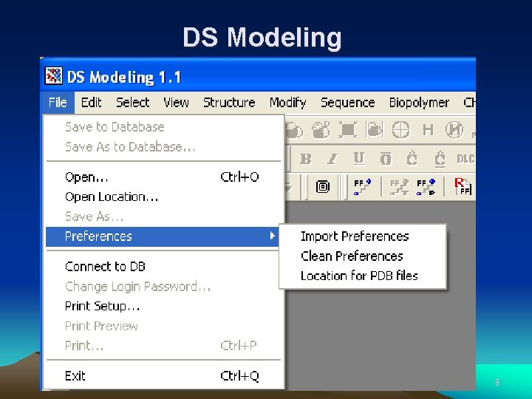Expand the Preferences submenu arrow
Image resolution: width=532 pixels, height=399 pixels.
point(272,236)
